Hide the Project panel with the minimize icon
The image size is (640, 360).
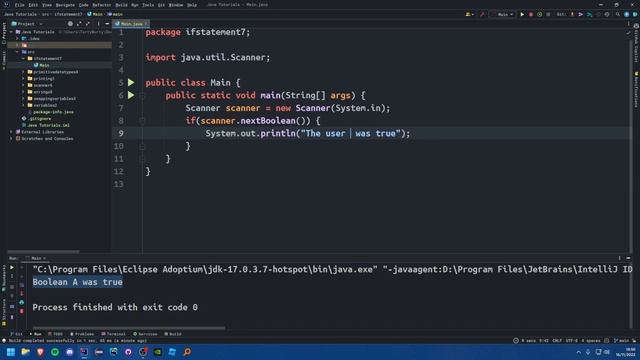107,24
